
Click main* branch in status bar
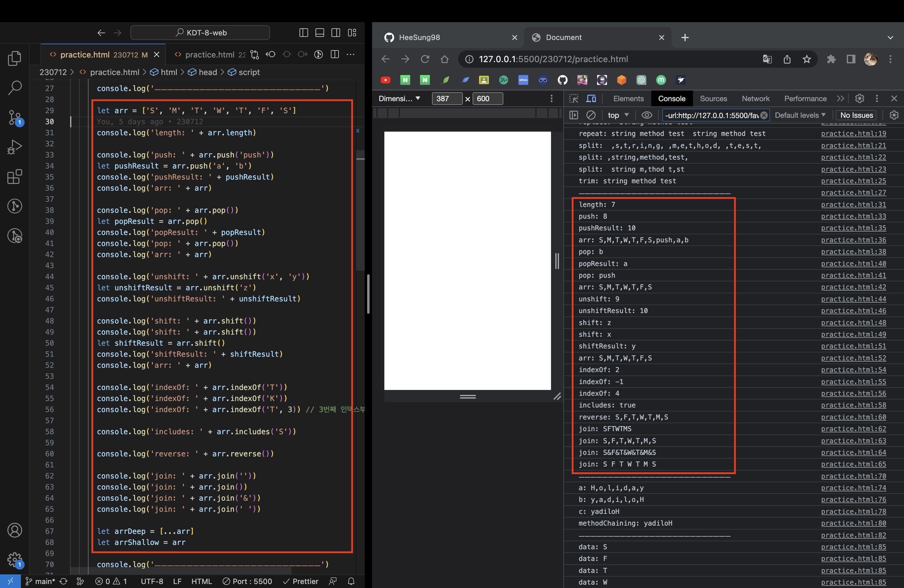pyautogui.click(x=40, y=581)
